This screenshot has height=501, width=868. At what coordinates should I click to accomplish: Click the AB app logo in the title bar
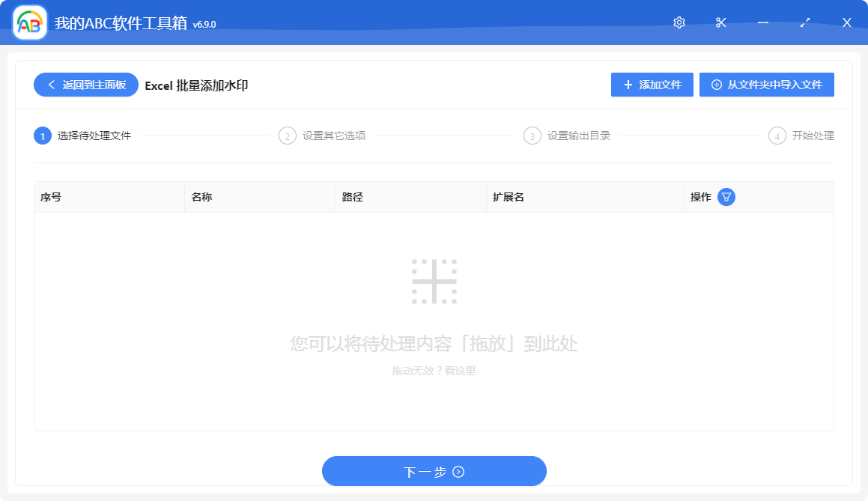(x=29, y=22)
